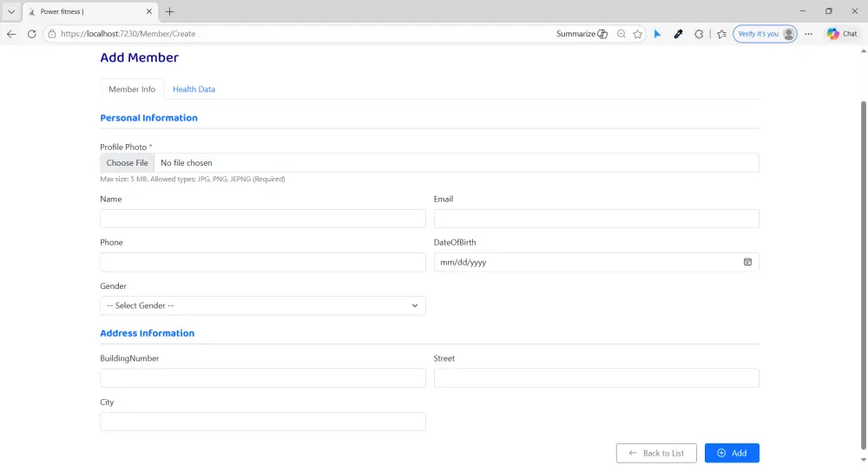Click the Add button
The width and height of the screenshot is (868, 465).
(x=732, y=453)
